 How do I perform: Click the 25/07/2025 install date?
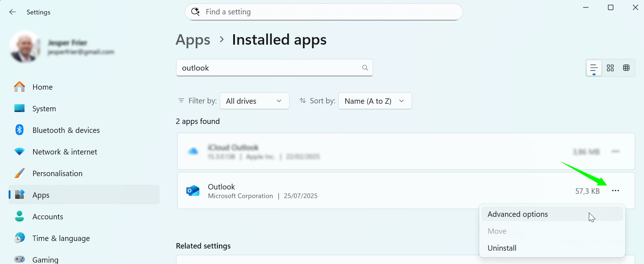pyautogui.click(x=301, y=196)
